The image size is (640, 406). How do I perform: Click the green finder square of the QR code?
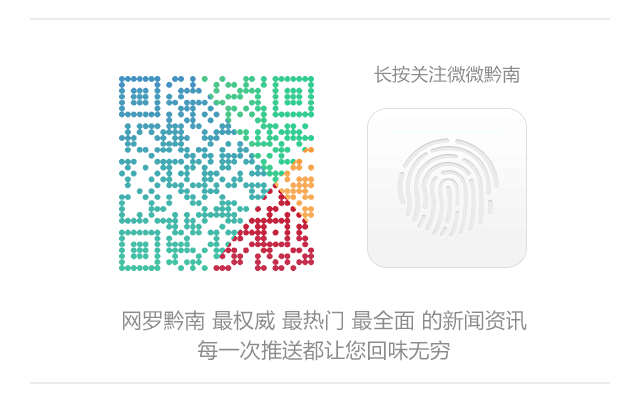click(x=293, y=96)
